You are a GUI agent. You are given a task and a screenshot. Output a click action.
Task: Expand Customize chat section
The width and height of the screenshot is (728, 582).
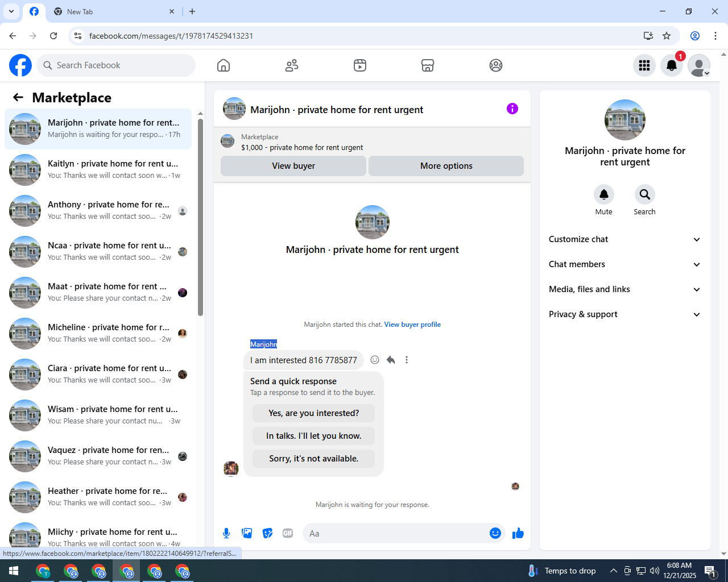coord(625,239)
